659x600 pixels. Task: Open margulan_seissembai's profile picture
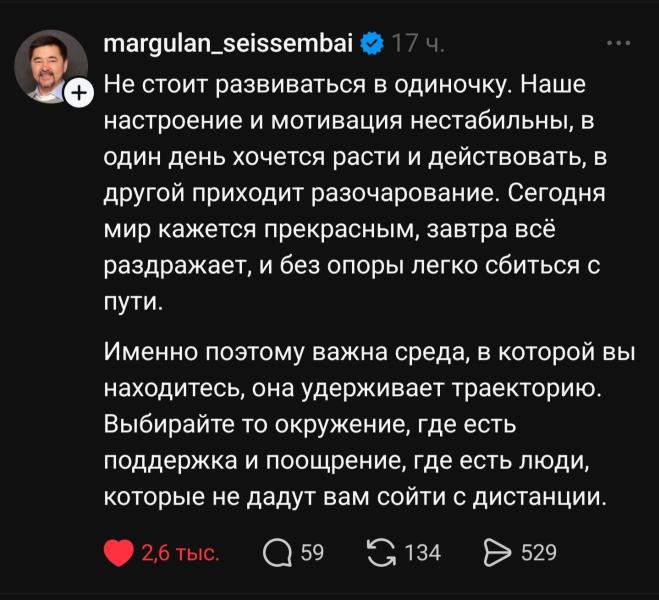coord(50,66)
